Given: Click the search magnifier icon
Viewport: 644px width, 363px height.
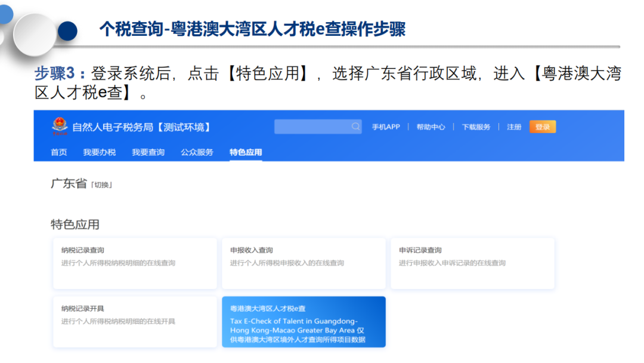Looking at the screenshot, I should [x=355, y=127].
